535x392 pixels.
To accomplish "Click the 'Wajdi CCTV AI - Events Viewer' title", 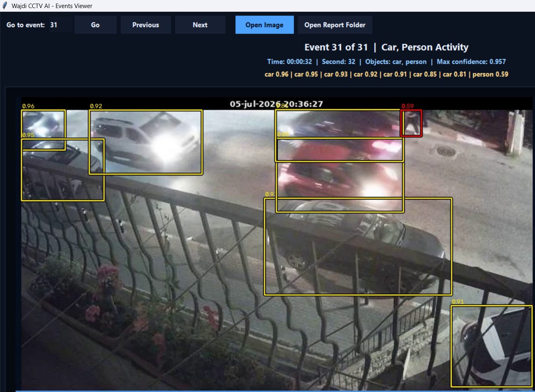I will tap(52, 6).
